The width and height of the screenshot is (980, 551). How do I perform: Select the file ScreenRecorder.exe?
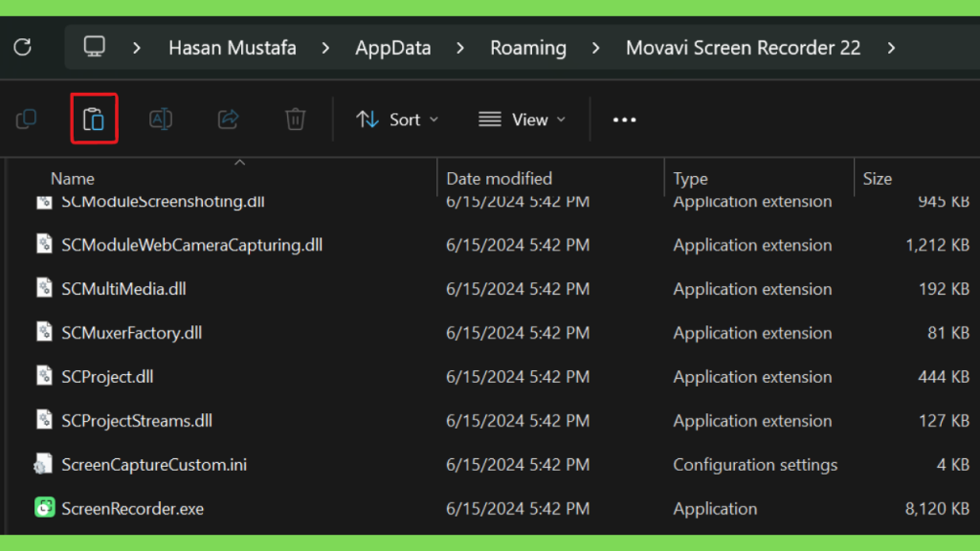132,509
